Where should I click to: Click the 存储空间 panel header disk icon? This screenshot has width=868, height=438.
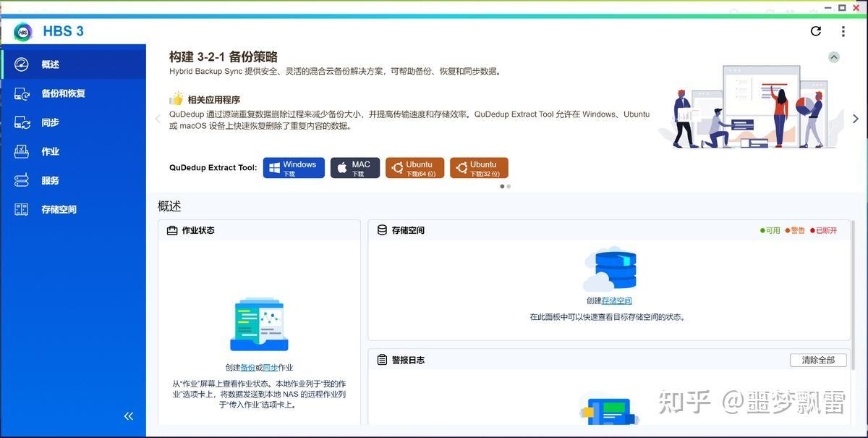point(382,230)
